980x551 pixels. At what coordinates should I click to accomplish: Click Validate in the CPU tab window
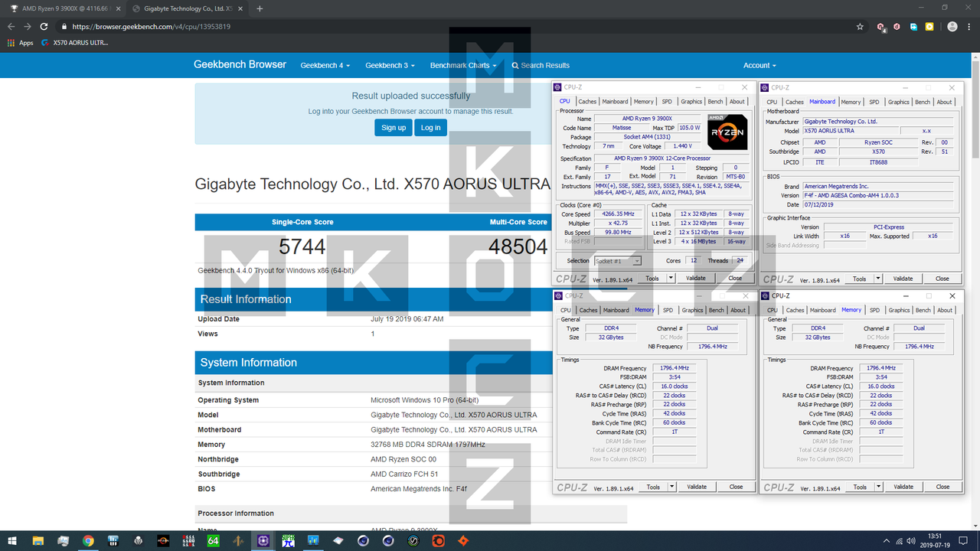point(696,279)
